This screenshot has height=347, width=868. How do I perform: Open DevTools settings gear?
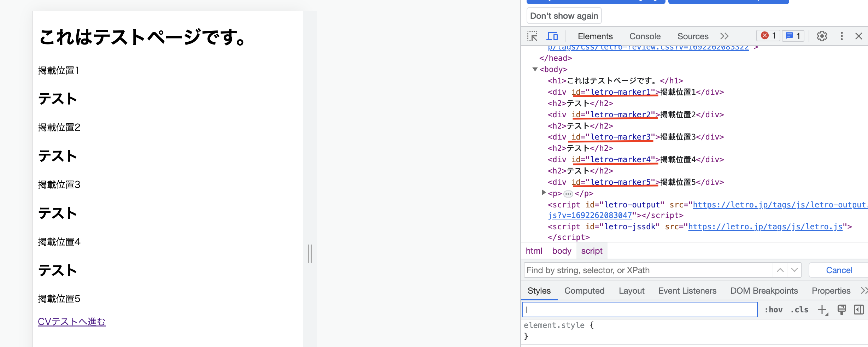[x=822, y=36]
